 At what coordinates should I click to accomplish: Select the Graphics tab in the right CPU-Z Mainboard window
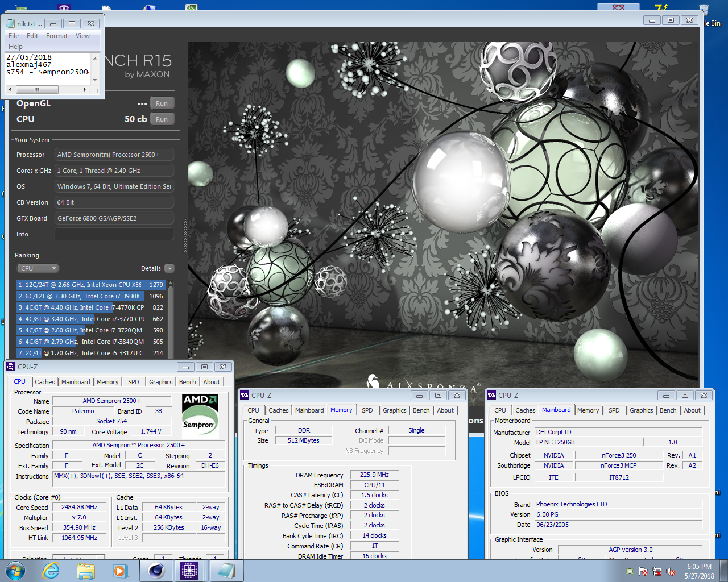tap(642, 410)
